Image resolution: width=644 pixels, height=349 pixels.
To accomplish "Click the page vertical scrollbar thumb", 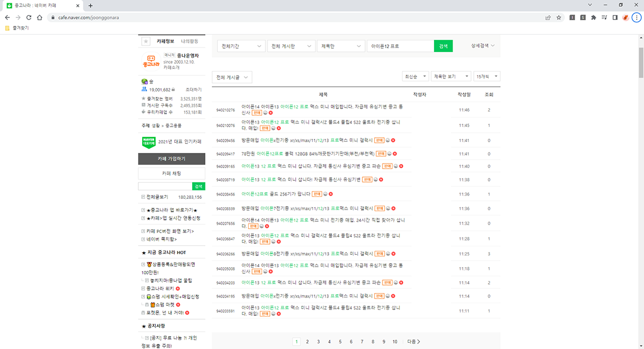I will 641,62.
